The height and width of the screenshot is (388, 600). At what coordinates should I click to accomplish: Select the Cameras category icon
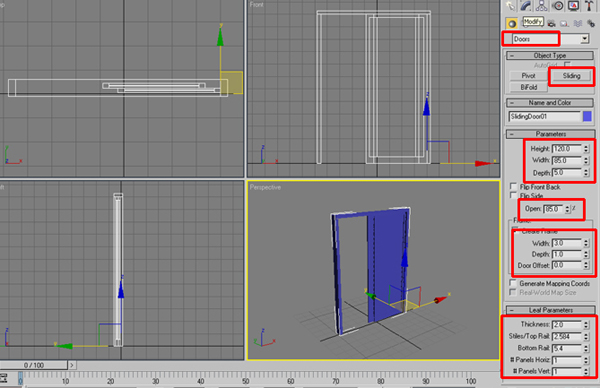[551, 23]
